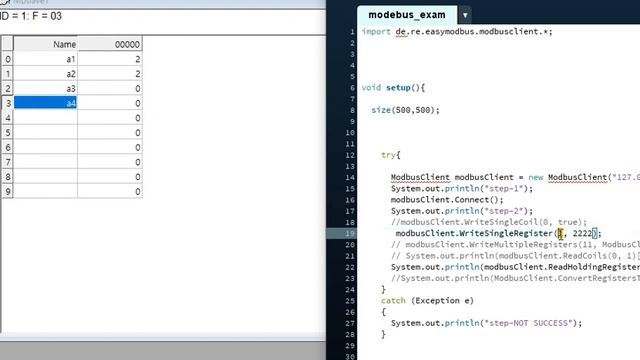
Task: Select row header 4 in register table
Action: click(7, 118)
